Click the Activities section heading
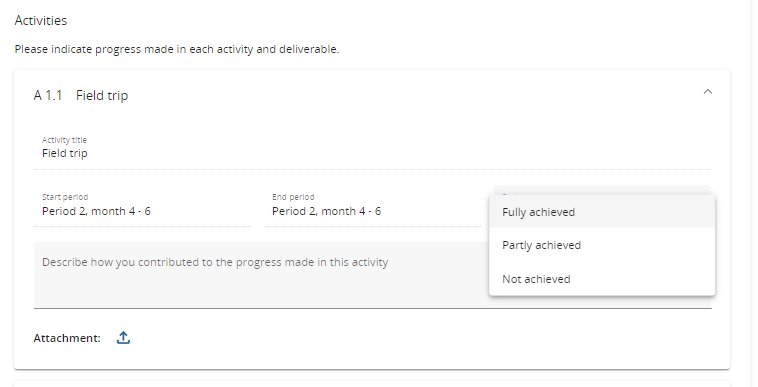Screen dimensions: 758x387 tap(41, 20)
